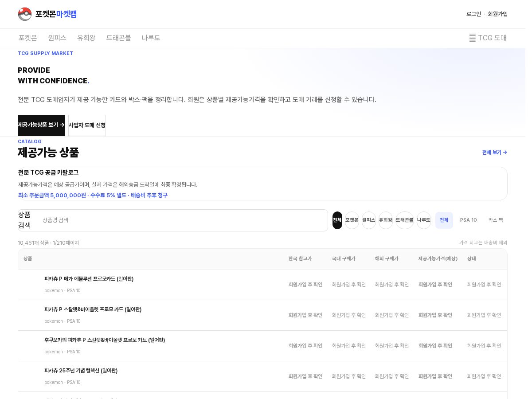Click the 제공가능가격(예상) column header
The width and height of the screenshot is (532, 399).
(x=438, y=259)
